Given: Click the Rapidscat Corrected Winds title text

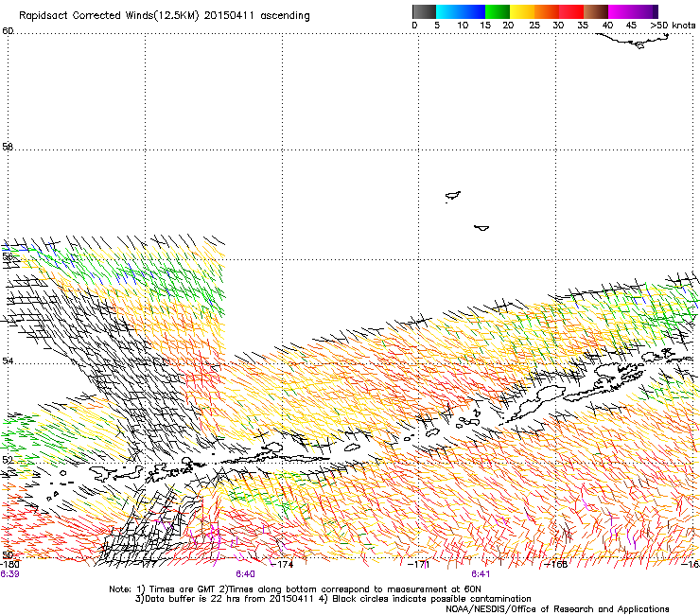Looking at the screenshot, I should (x=165, y=16).
